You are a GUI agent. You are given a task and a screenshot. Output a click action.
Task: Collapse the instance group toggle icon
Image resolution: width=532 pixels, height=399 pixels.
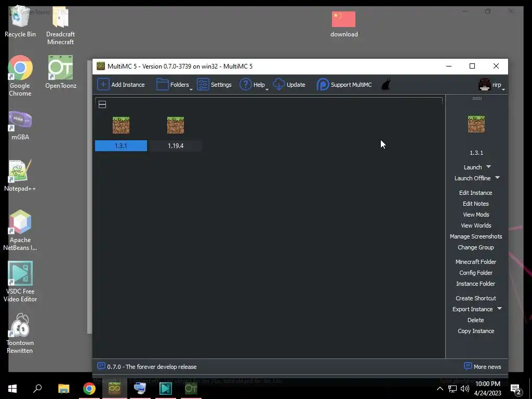tap(102, 104)
